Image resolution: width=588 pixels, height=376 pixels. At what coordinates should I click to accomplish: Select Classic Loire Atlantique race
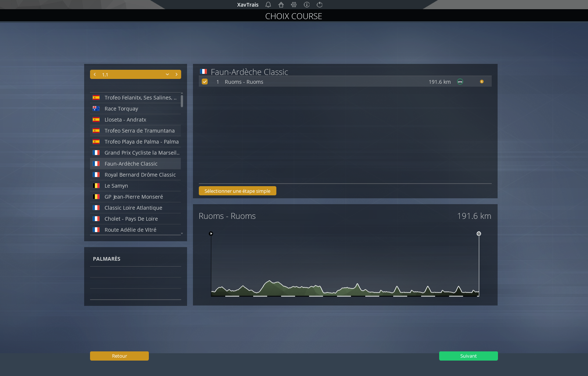coord(135,208)
